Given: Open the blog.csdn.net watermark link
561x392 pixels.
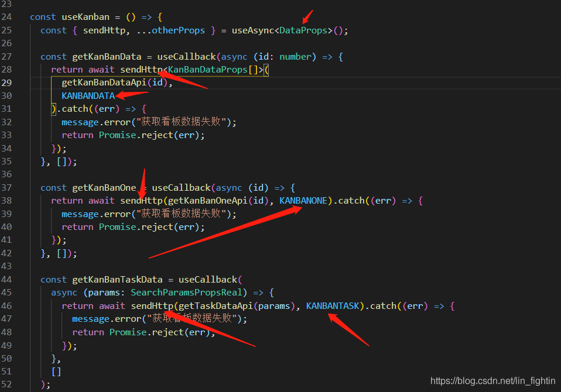Looking at the screenshot, I should pos(492,381).
